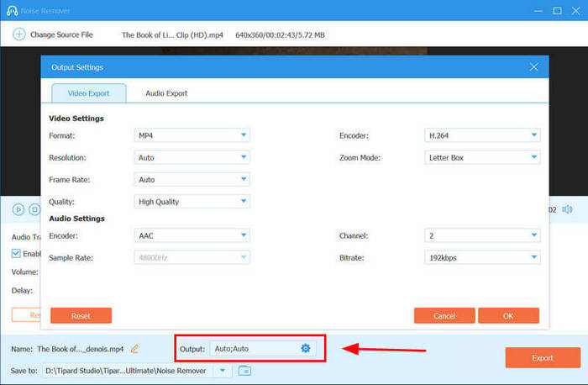Click the file info 640x360/00:02:43/5.72 MB
The width and height of the screenshot is (588, 385).
pos(280,35)
